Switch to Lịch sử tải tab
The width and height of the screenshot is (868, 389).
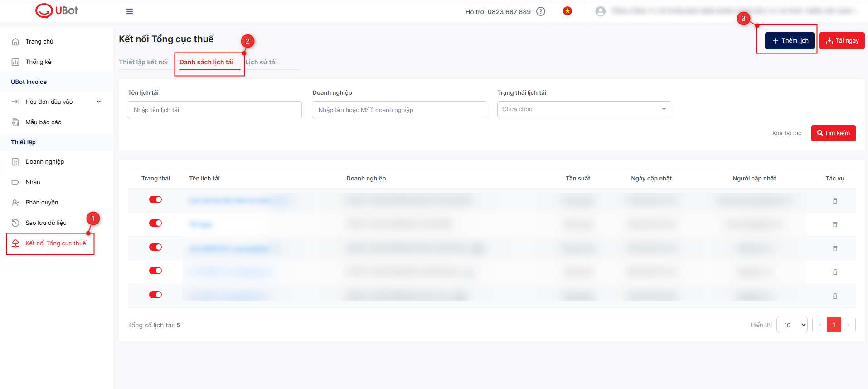(x=261, y=62)
